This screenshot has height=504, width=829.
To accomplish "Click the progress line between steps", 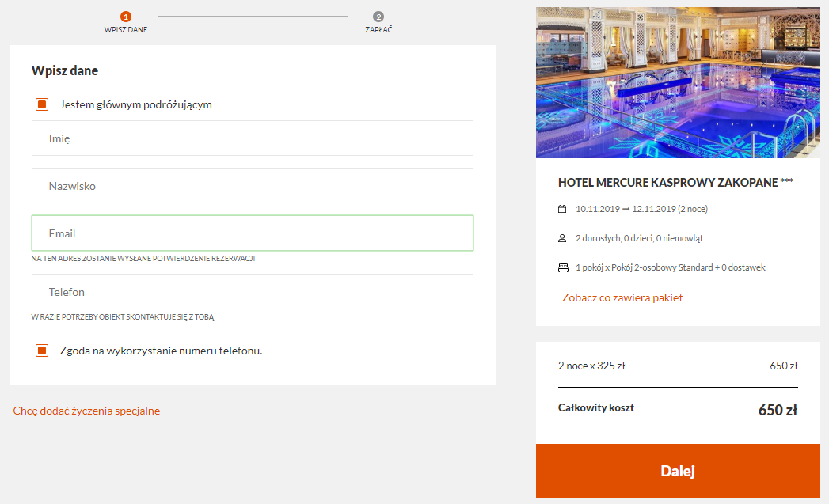I will [x=253, y=16].
